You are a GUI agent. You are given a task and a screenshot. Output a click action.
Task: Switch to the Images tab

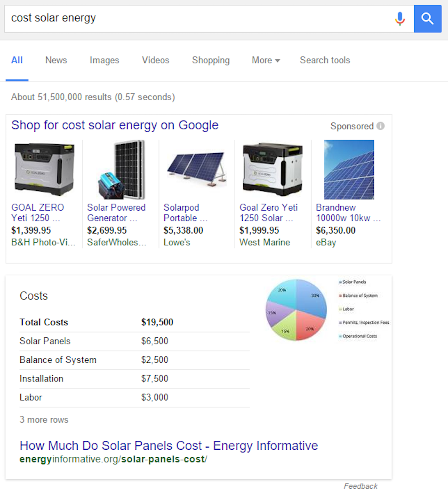tap(104, 60)
